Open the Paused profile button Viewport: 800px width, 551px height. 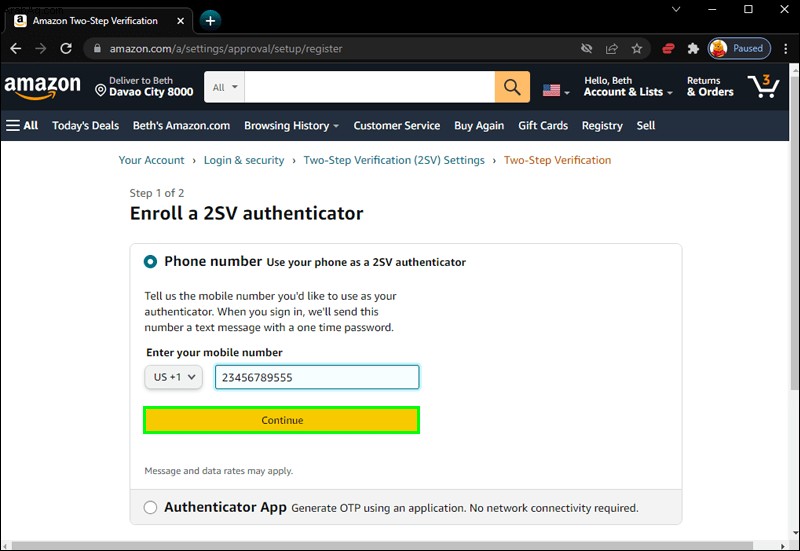point(739,48)
